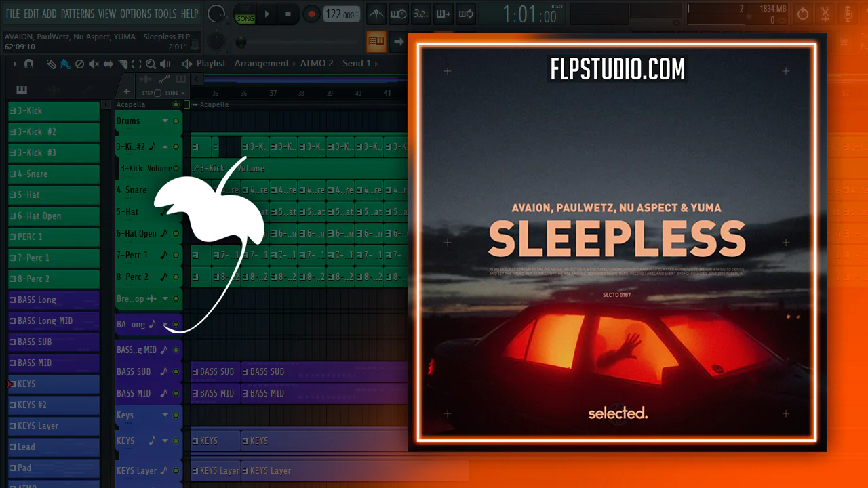Image resolution: width=868 pixels, height=488 pixels.
Task: Open the playlist menu arrow
Action: click(14, 64)
